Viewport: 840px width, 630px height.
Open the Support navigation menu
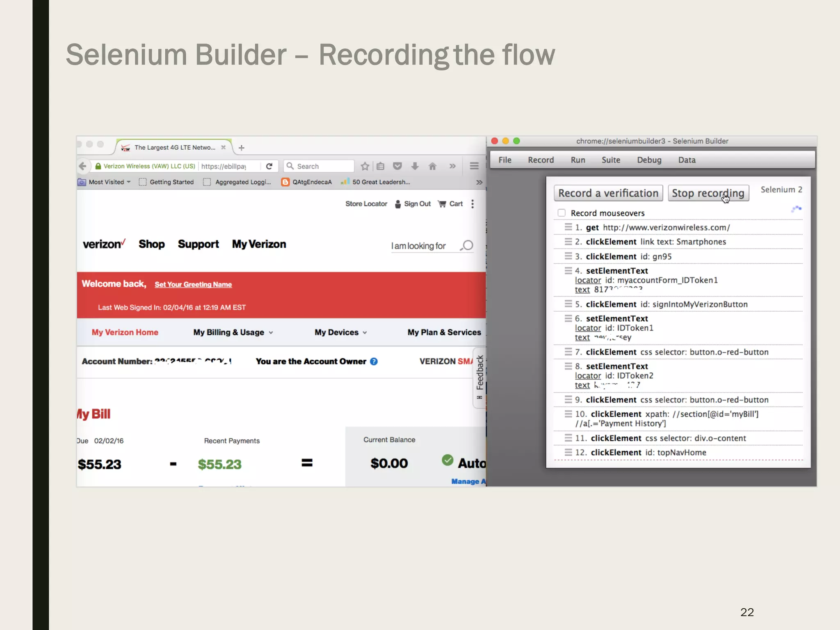[199, 244]
